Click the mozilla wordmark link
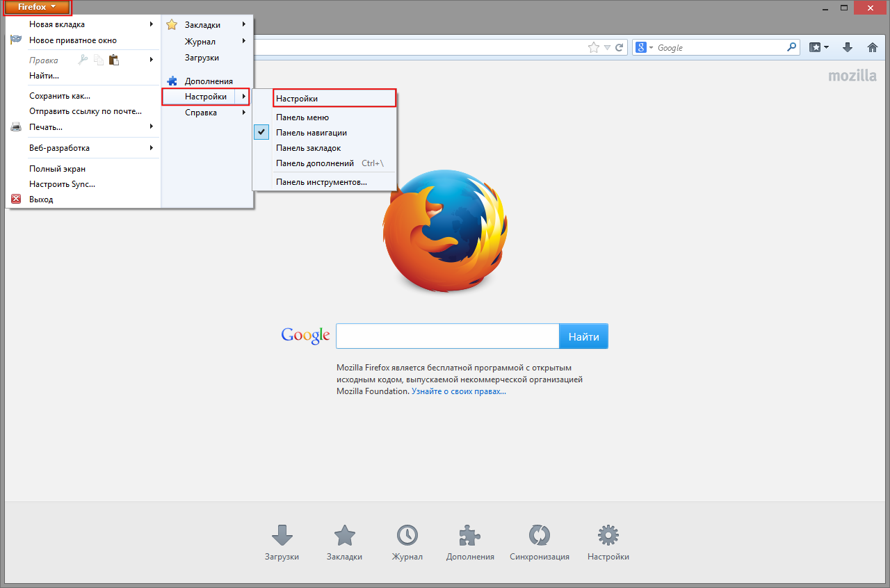Viewport: 890px width, 588px height. (852, 76)
